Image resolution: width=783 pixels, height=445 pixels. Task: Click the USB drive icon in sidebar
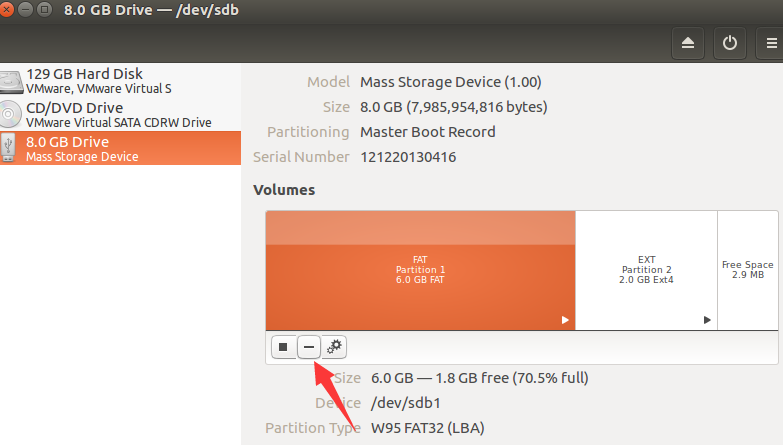[8, 148]
